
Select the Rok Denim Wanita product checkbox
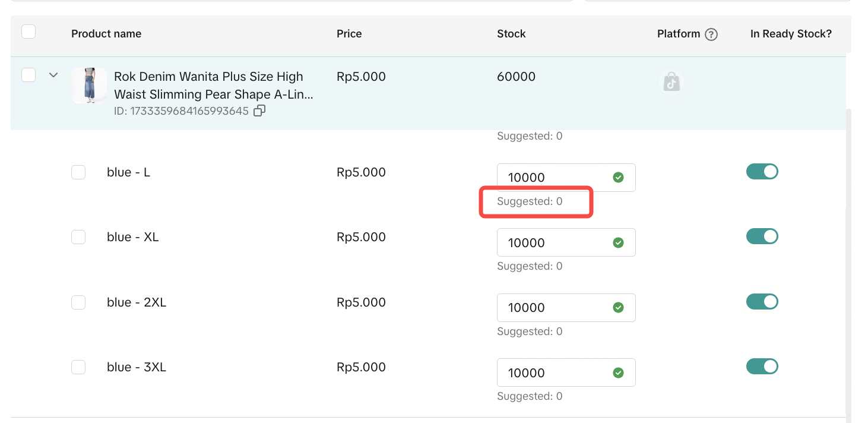click(28, 75)
